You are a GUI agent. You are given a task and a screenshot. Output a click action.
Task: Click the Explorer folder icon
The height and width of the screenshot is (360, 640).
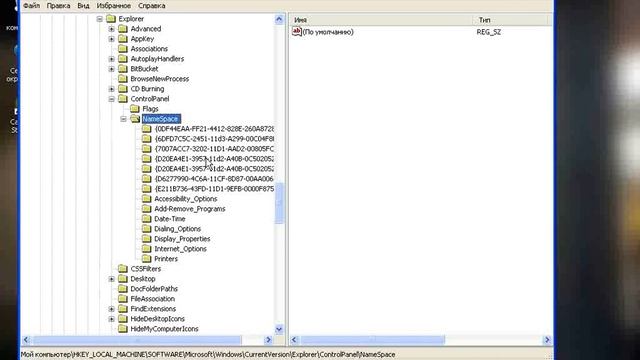pos(111,19)
